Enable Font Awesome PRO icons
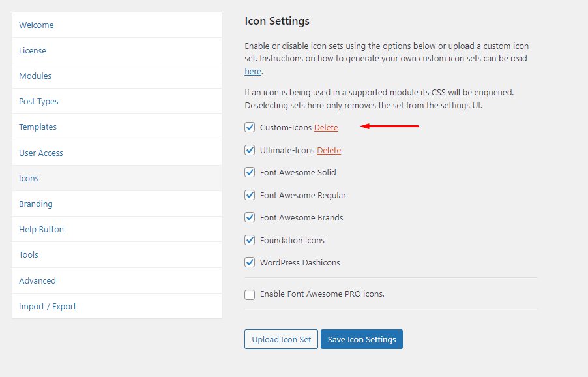The width and height of the screenshot is (588, 377). [x=250, y=295]
